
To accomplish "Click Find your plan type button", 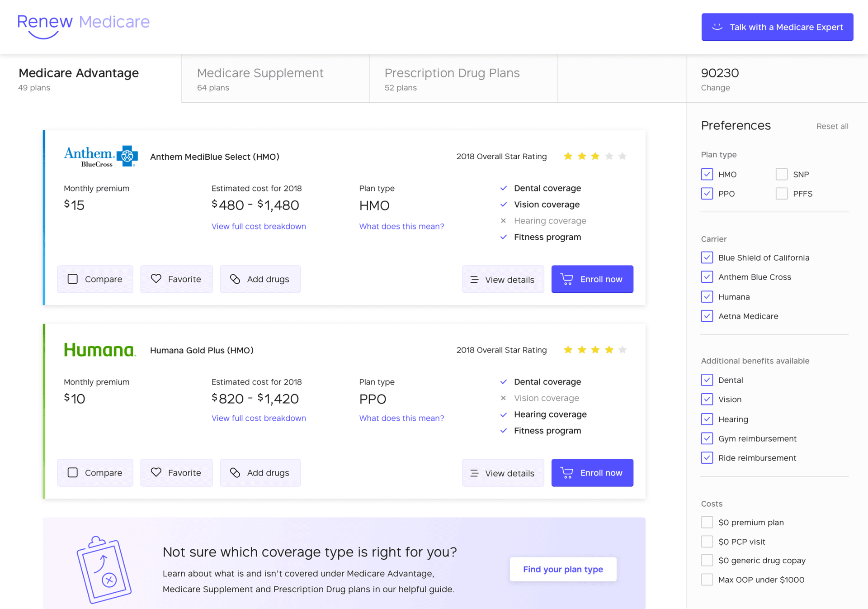I will (x=563, y=569).
